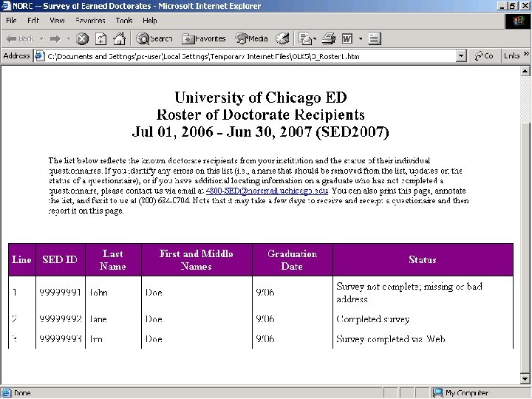This screenshot has width=532, height=399.
Task: Click the Discuss toolbar icon
Action: pyautogui.click(x=374, y=38)
